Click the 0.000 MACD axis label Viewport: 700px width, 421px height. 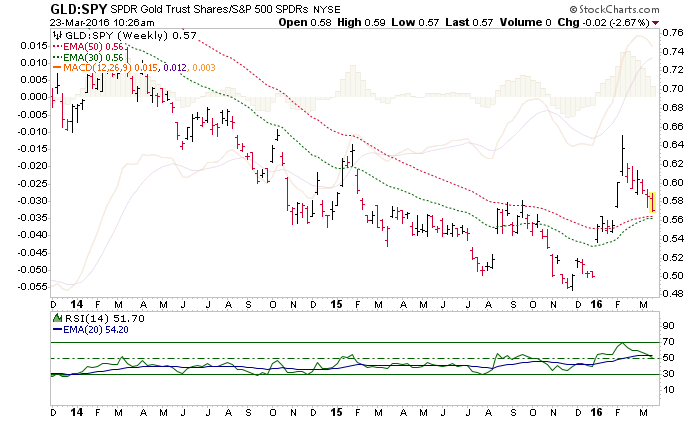coord(34,97)
